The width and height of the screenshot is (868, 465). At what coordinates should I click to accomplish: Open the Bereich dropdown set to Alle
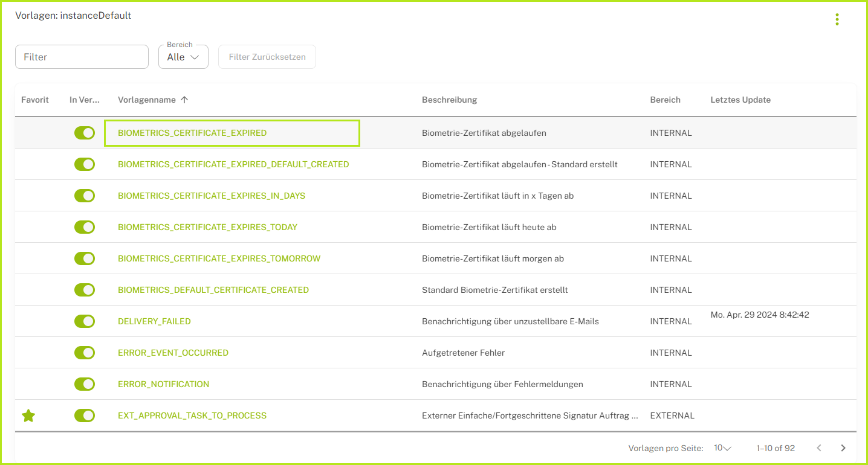coord(183,57)
